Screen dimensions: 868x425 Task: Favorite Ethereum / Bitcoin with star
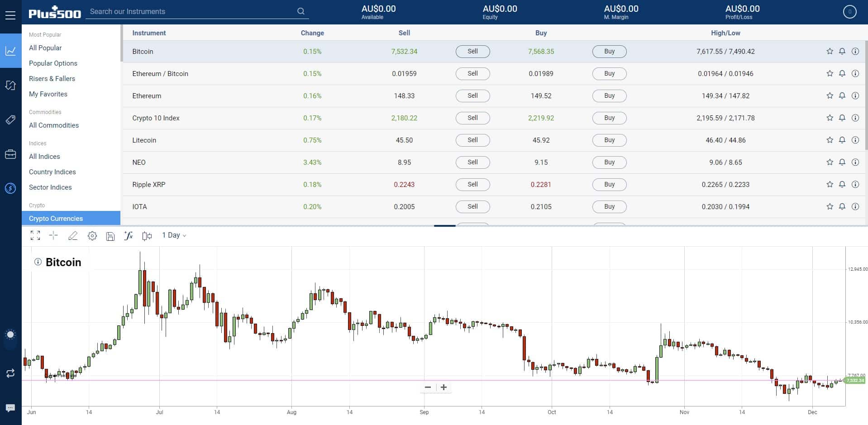click(830, 73)
